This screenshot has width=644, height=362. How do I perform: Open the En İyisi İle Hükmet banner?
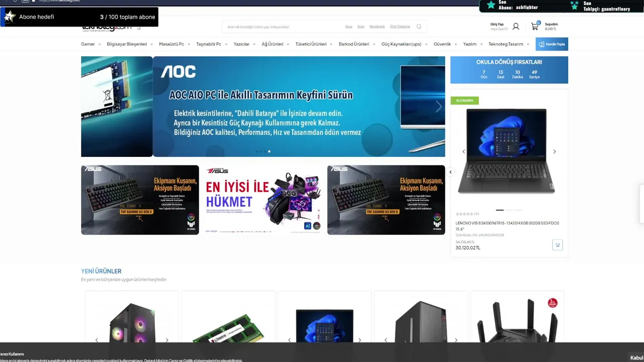(263, 200)
